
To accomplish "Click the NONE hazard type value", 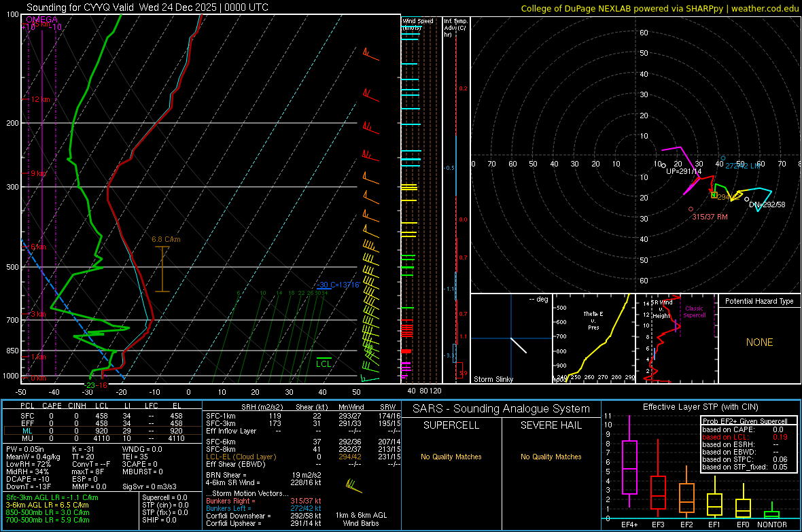I will (x=759, y=342).
